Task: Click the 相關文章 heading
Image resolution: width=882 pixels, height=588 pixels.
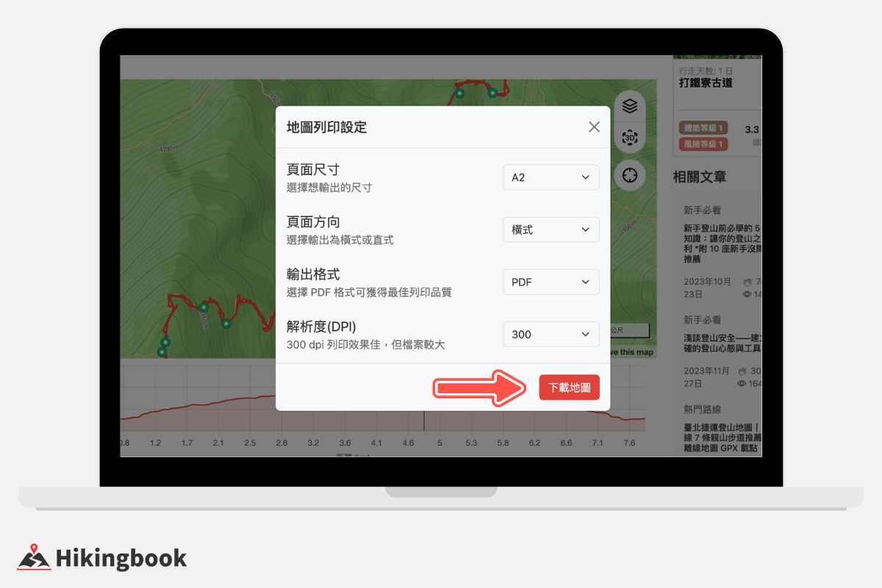Action: [x=700, y=177]
